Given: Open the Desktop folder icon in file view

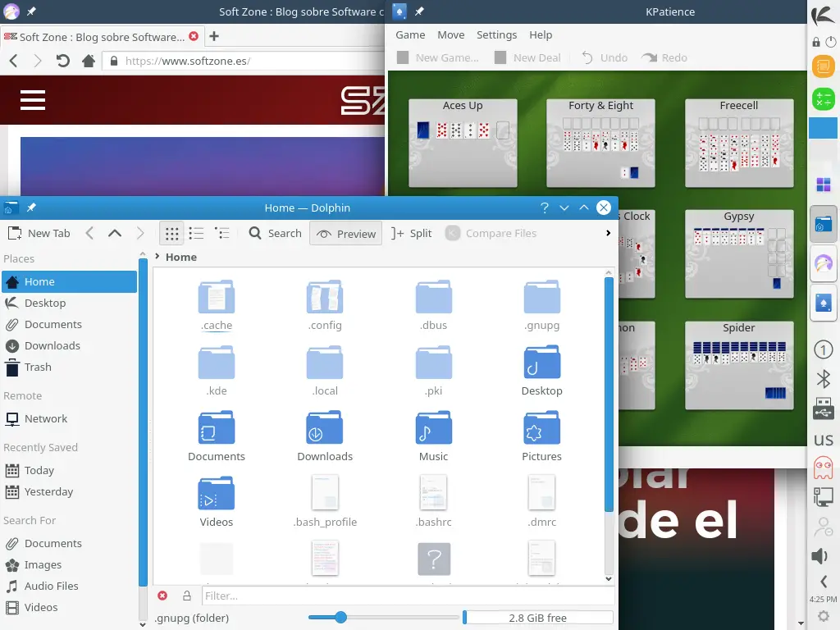Looking at the screenshot, I should 541,370.
